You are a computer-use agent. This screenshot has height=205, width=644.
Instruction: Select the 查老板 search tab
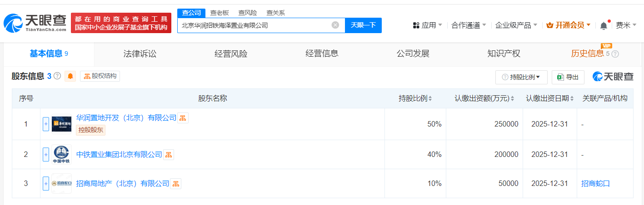pyautogui.click(x=220, y=13)
